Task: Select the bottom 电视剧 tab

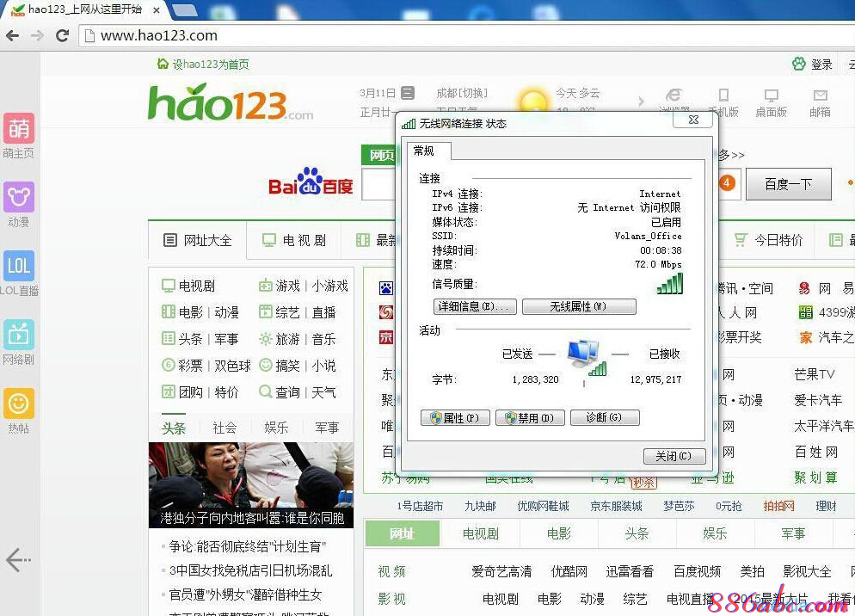Action: [x=480, y=533]
